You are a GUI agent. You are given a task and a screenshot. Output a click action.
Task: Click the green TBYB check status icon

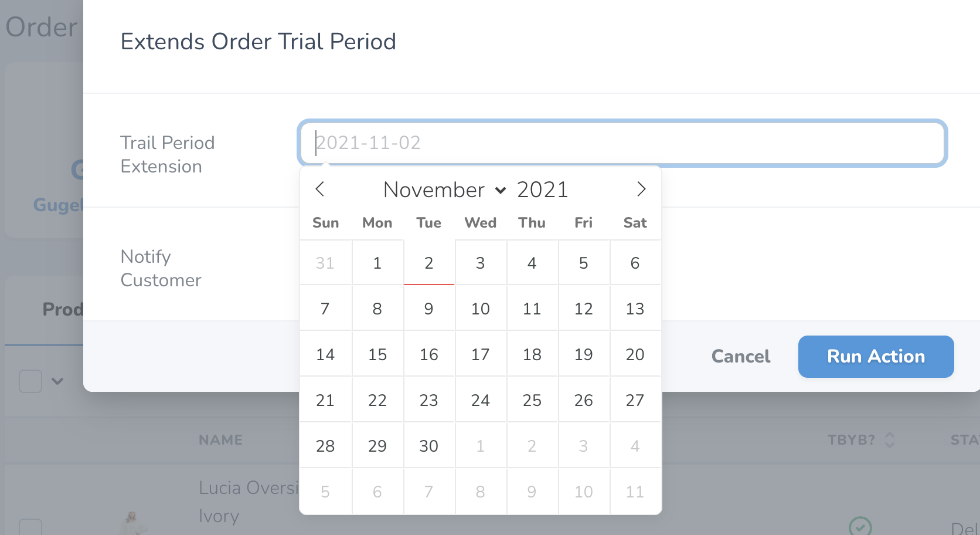tap(860, 526)
